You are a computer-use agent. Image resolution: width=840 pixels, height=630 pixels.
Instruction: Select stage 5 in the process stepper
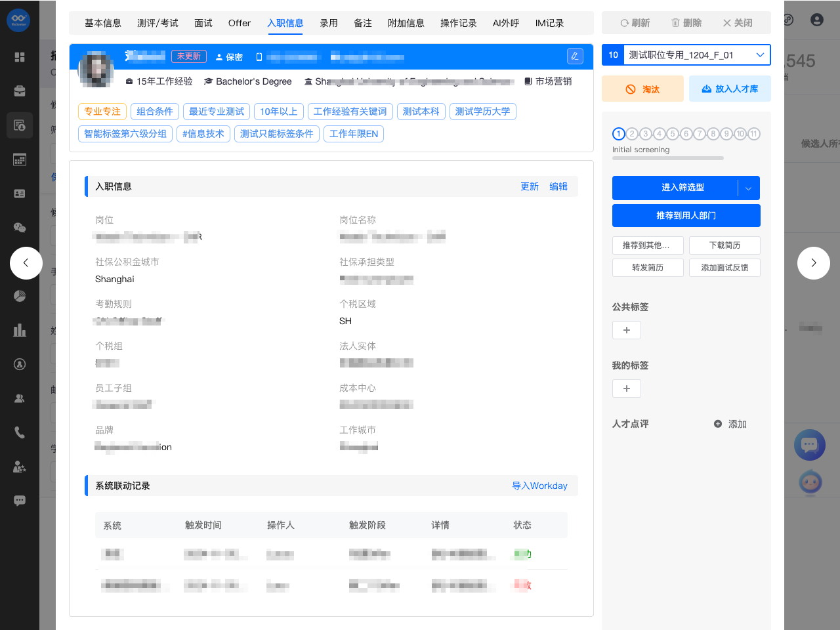(x=673, y=134)
